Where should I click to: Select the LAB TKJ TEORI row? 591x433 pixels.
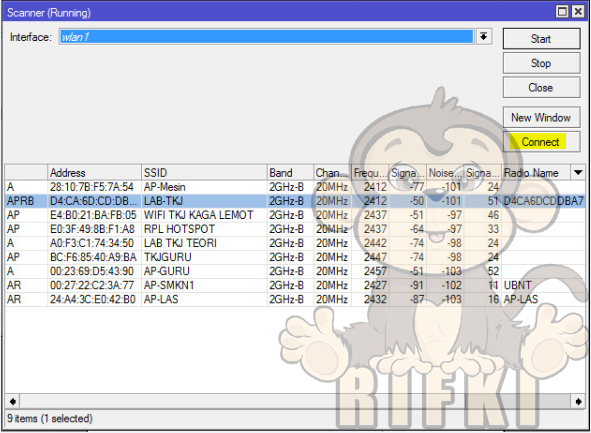(295, 243)
